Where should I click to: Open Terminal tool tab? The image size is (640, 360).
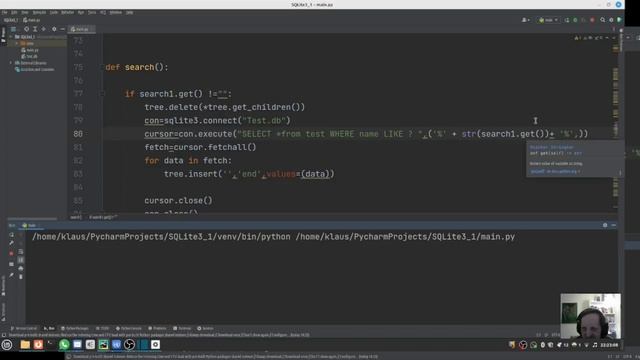pyautogui.click(x=182, y=328)
